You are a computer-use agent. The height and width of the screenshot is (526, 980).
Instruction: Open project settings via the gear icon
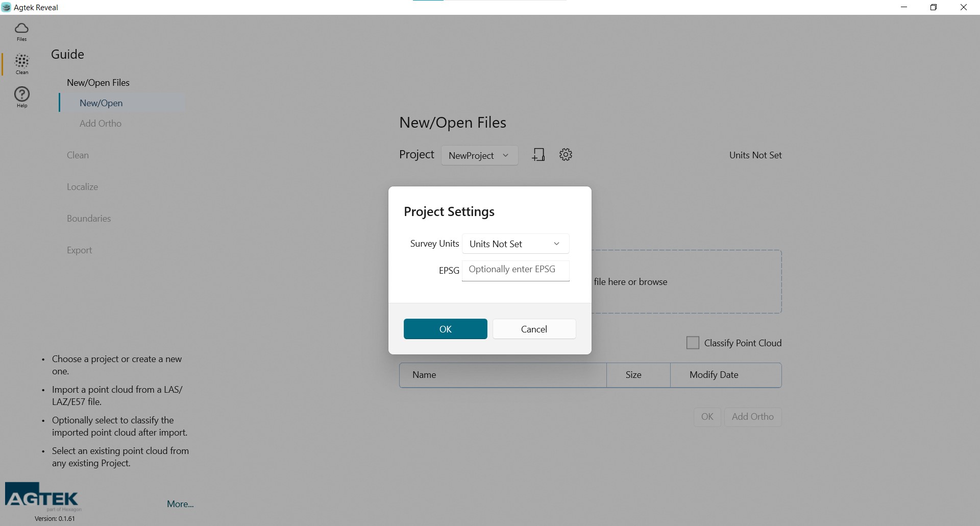pos(566,154)
